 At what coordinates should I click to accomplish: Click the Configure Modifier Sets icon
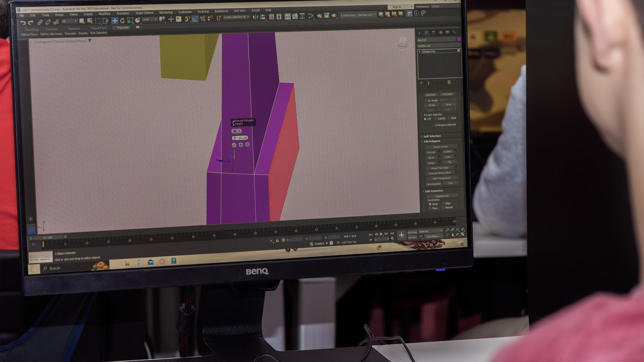[449, 82]
